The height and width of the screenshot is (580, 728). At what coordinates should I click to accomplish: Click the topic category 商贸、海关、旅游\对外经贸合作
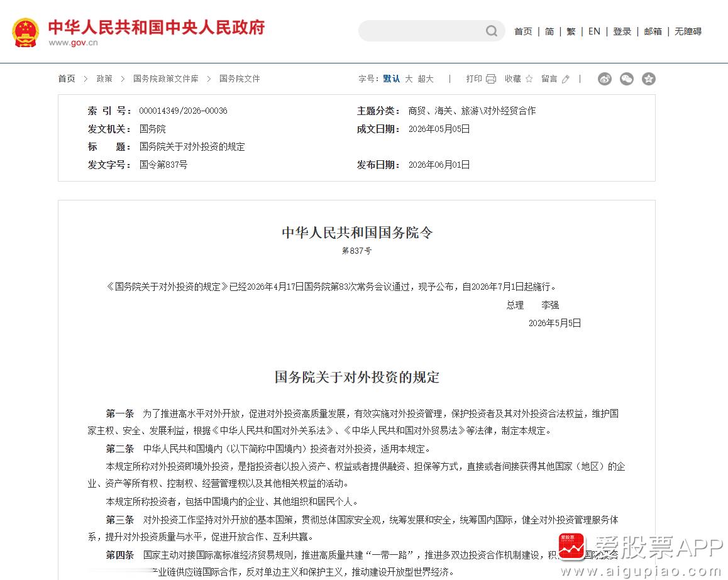[x=472, y=111]
